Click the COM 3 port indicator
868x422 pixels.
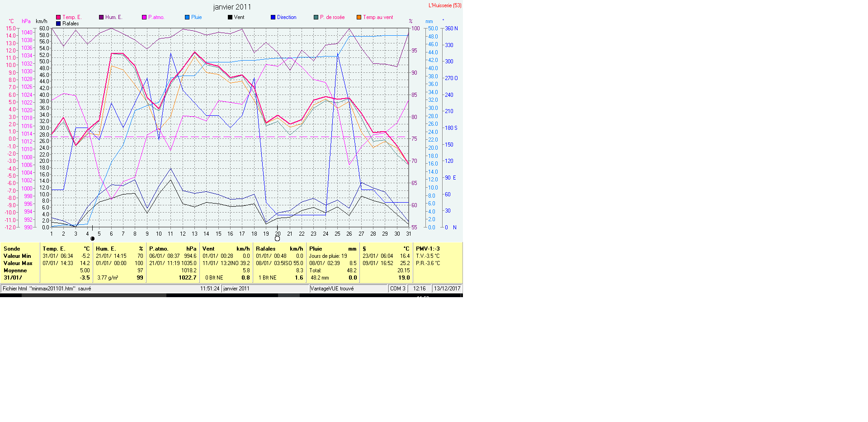tap(398, 289)
